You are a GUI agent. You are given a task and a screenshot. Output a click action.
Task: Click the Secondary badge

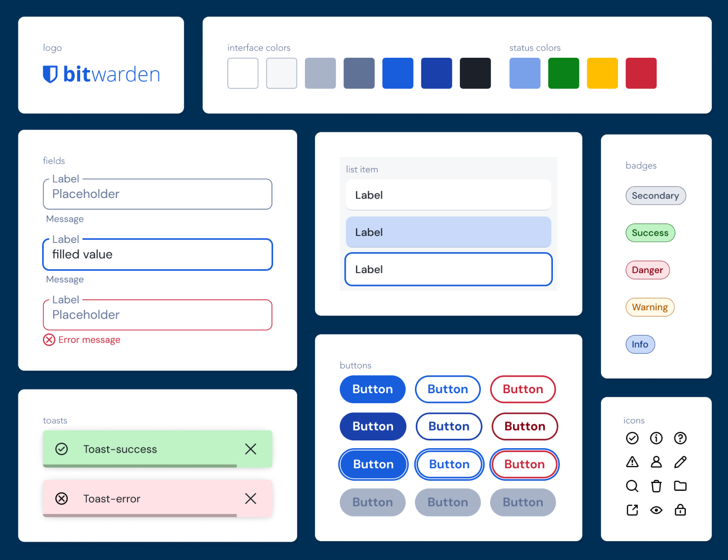point(656,196)
